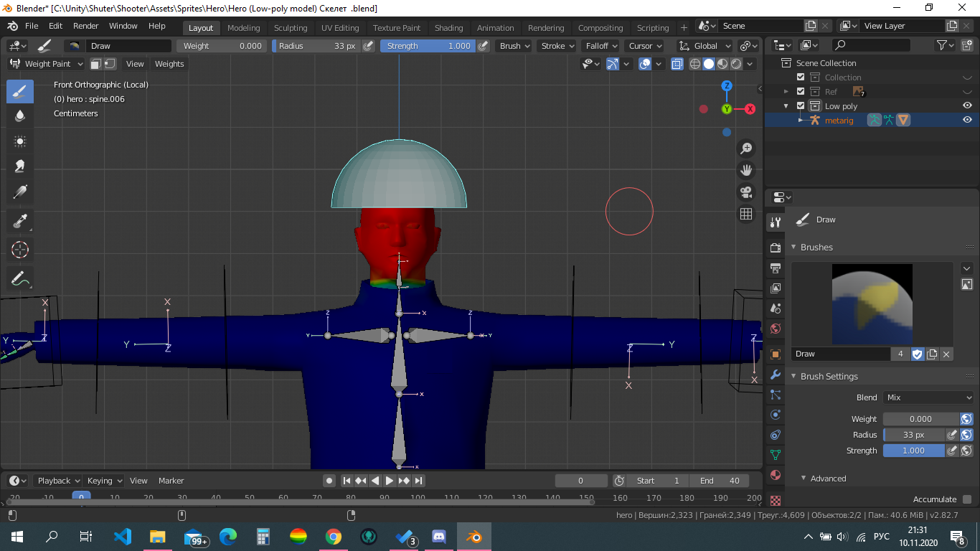Open the Render menu
980x551 pixels.
click(86, 26)
